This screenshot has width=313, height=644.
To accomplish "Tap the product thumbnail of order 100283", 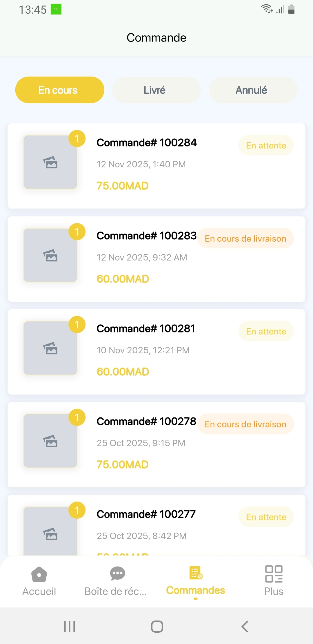I will [50, 255].
